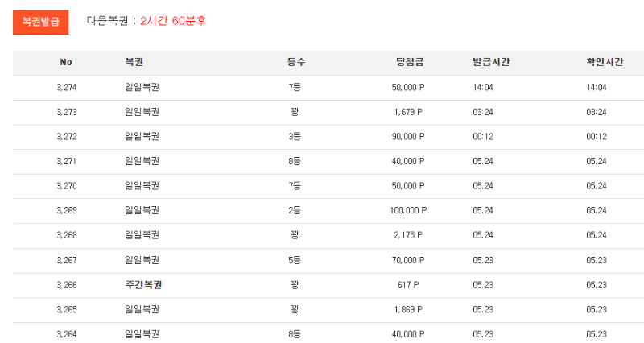Image resolution: width=644 pixels, height=343 pixels.
Task: Select row number 3,267
Action: point(67,260)
